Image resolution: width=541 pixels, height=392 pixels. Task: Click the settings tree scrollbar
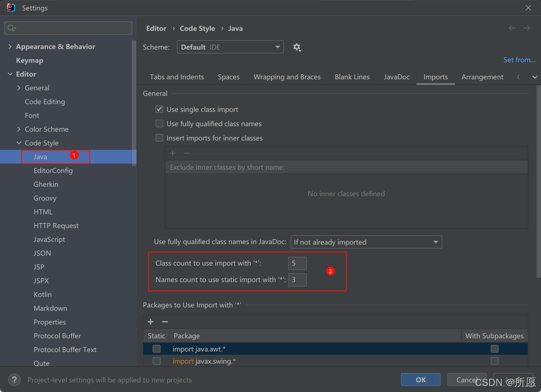(134, 103)
